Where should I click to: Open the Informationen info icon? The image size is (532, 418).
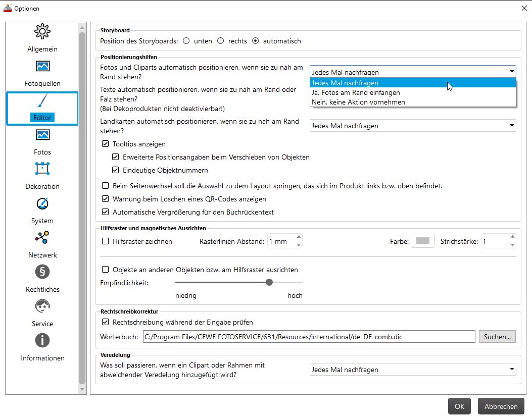click(x=42, y=340)
